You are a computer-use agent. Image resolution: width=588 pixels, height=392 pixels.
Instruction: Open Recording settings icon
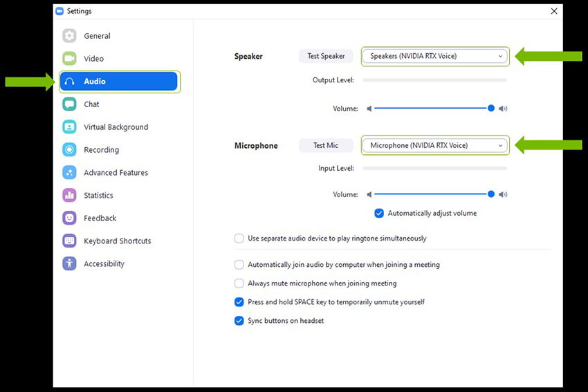[69, 150]
